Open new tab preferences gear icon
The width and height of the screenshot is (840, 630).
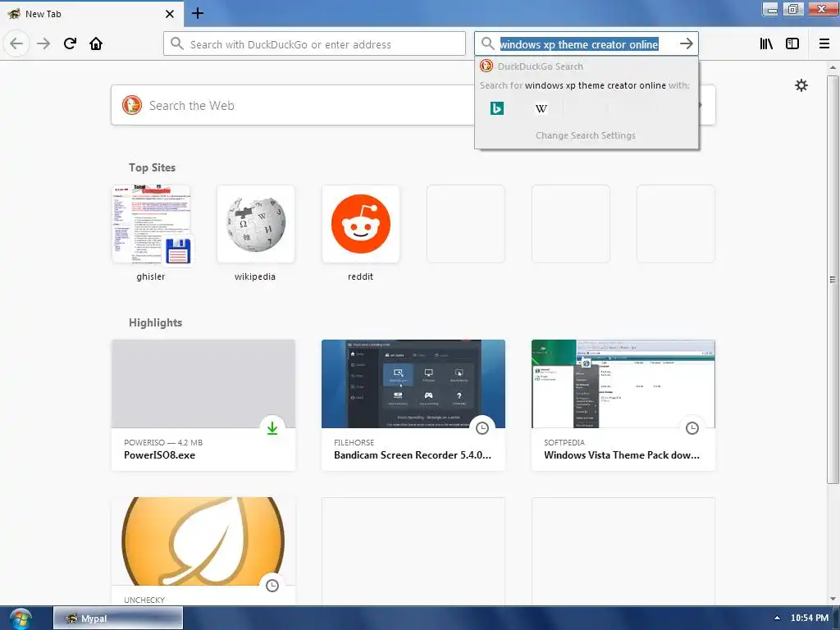click(801, 85)
